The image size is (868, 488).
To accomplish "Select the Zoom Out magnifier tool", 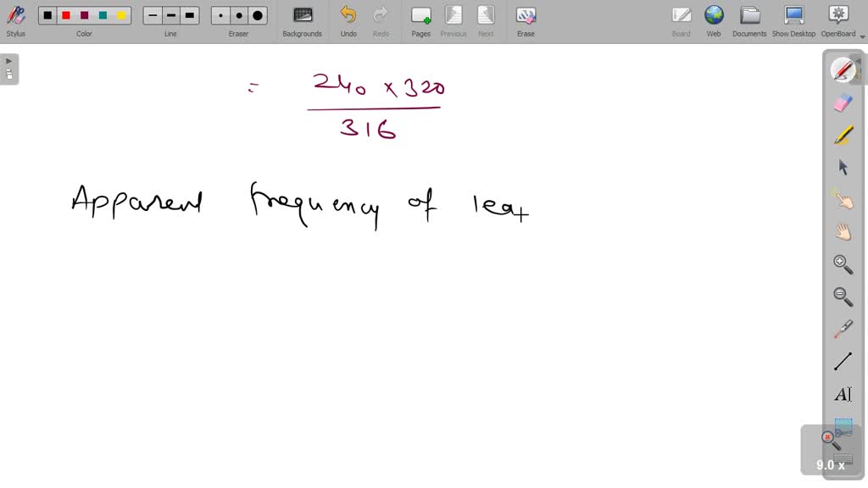I will click(x=842, y=296).
